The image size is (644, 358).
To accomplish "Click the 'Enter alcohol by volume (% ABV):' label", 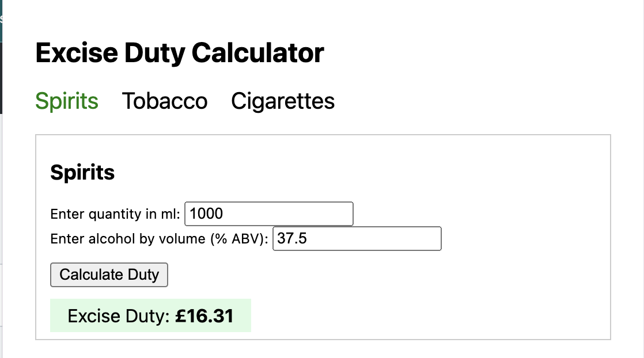I will coord(160,239).
